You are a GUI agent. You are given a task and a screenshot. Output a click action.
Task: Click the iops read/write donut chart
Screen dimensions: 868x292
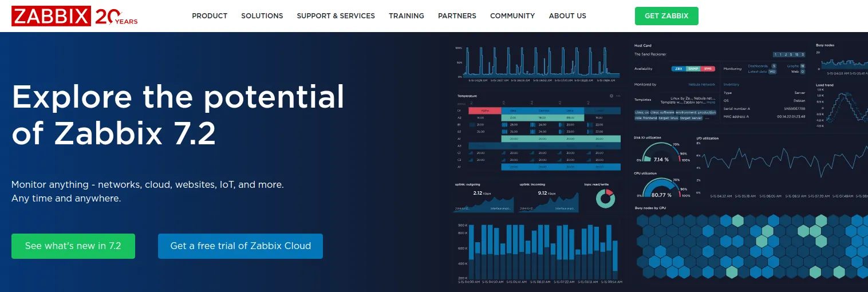605,198
